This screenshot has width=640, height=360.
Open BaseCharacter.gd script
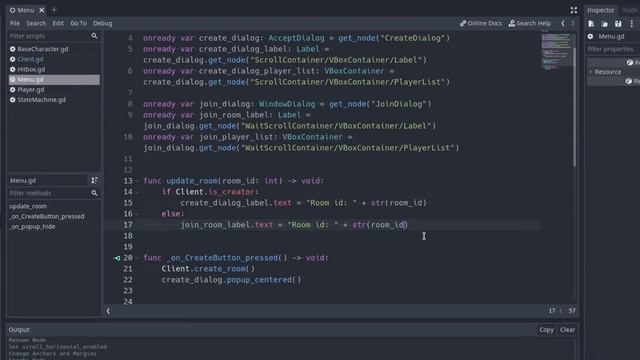click(42, 49)
